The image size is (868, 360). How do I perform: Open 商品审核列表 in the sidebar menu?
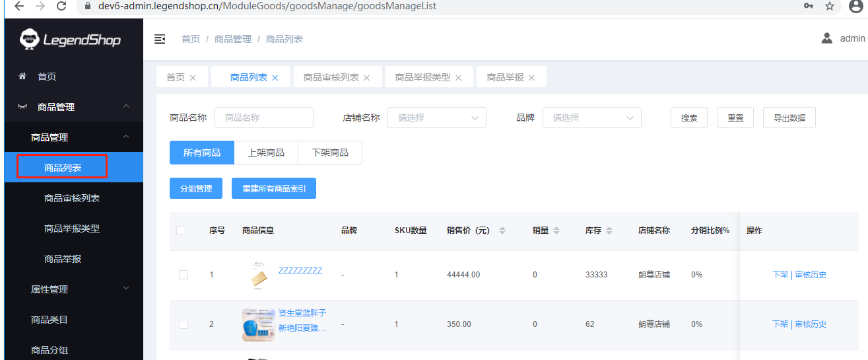pyautogui.click(x=72, y=198)
